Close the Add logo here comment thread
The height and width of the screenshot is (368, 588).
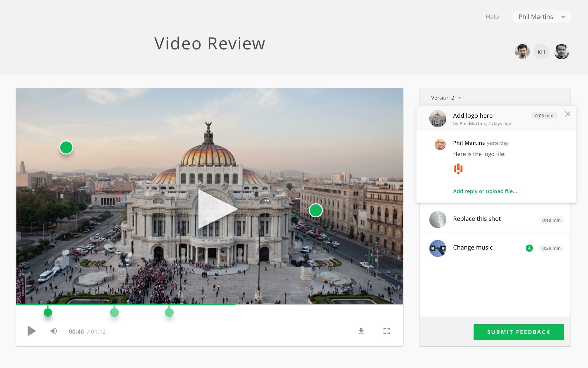pyautogui.click(x=568, y=114)
